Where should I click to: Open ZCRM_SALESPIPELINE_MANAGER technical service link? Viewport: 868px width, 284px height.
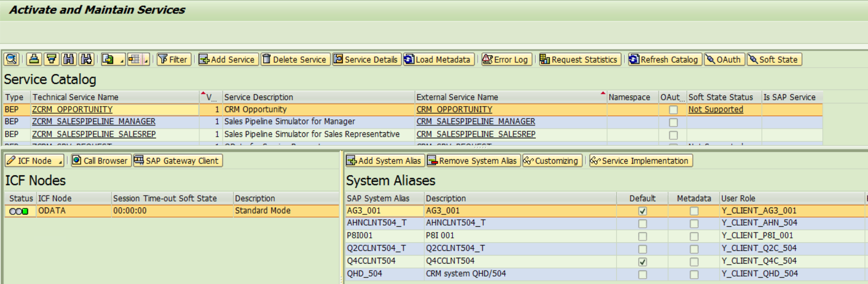[x=94, y=122]
